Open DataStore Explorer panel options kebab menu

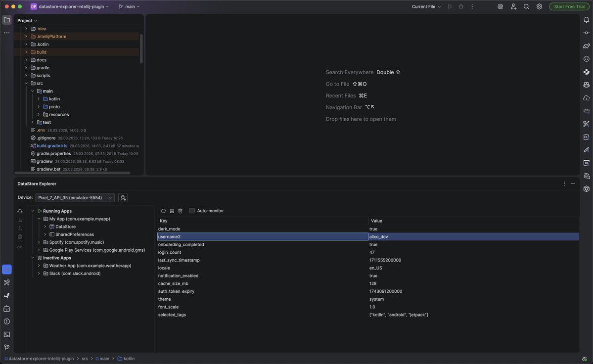(564, 183)
